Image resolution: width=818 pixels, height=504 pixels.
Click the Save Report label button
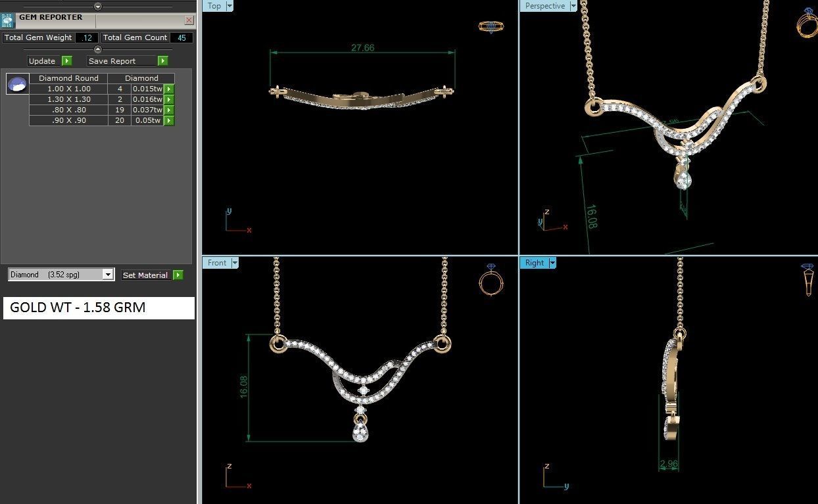pos(122,60)
